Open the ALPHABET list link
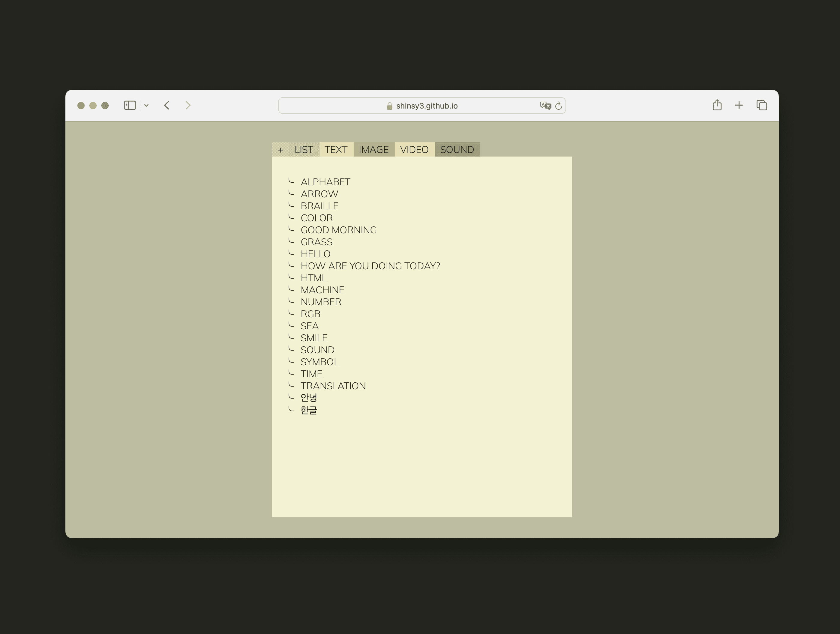Screen dimensions: 840x634 click(x=325, y=182)
